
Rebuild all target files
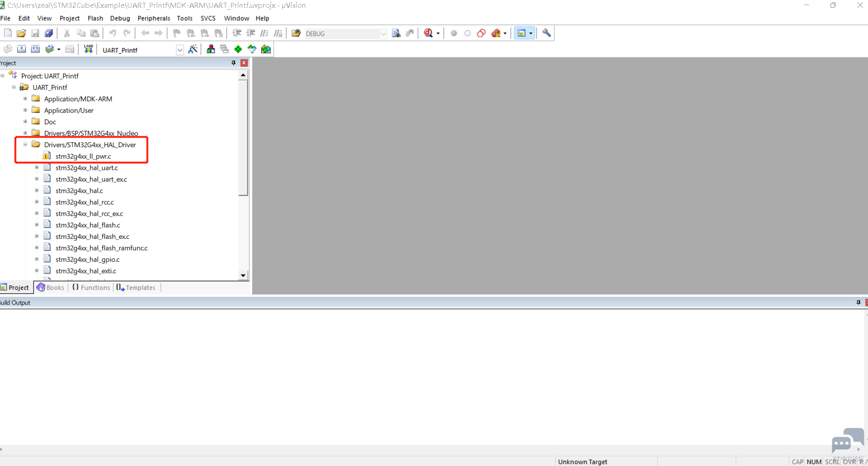[35, 49]
